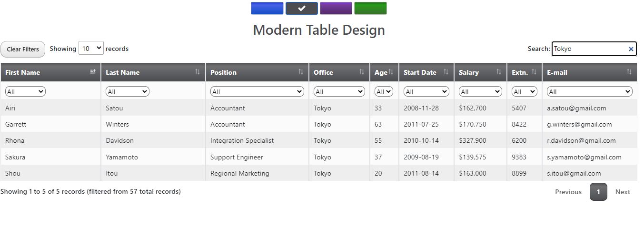Click the sort arrows in Office header
644x237 pixels.
coord(362,72)
